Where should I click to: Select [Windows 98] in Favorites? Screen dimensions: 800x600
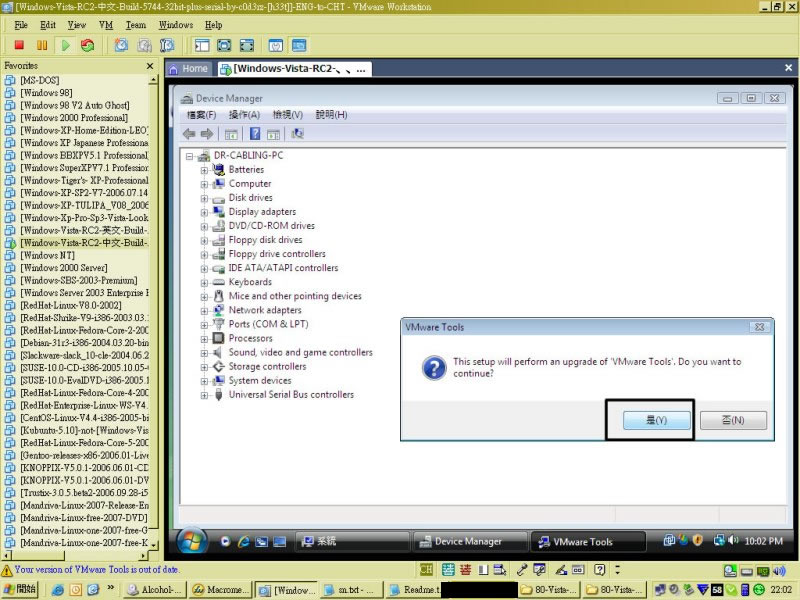(46, 93)
